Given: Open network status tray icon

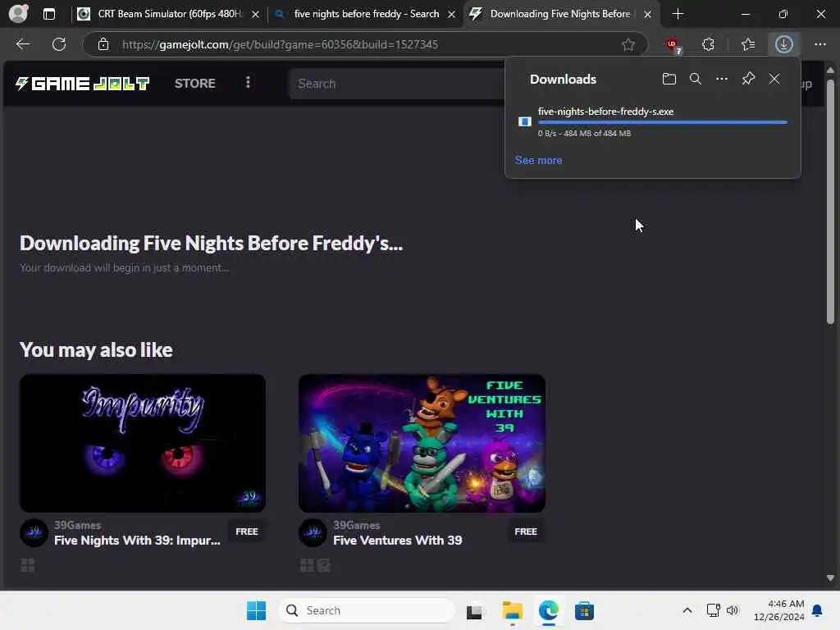Looking at the screenshot, I should [713, 610].
